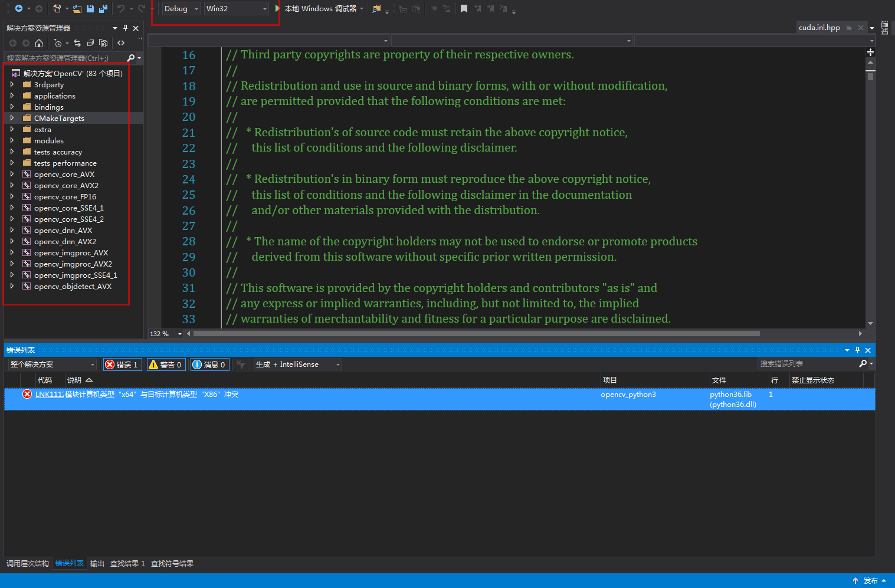The image size is (895, 588).
Task: Click the red error icon on LNK1112 row
Action: 27,394
